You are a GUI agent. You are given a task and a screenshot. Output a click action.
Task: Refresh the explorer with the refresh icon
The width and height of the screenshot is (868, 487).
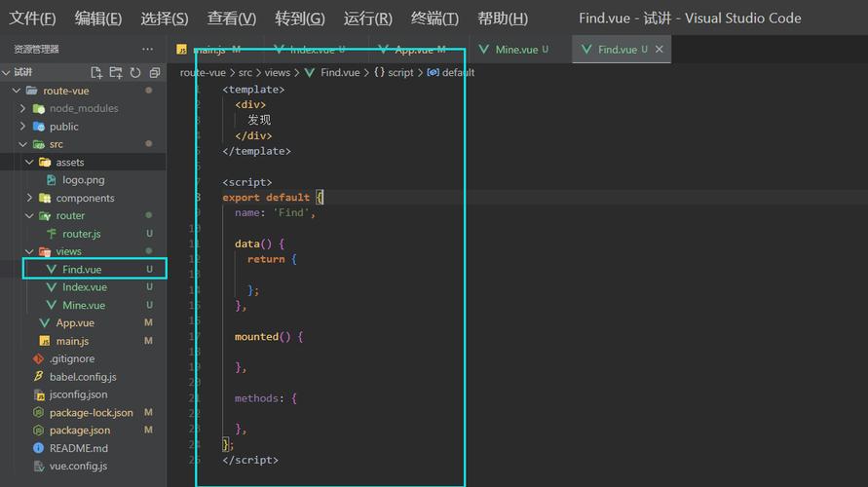(135, 72)
